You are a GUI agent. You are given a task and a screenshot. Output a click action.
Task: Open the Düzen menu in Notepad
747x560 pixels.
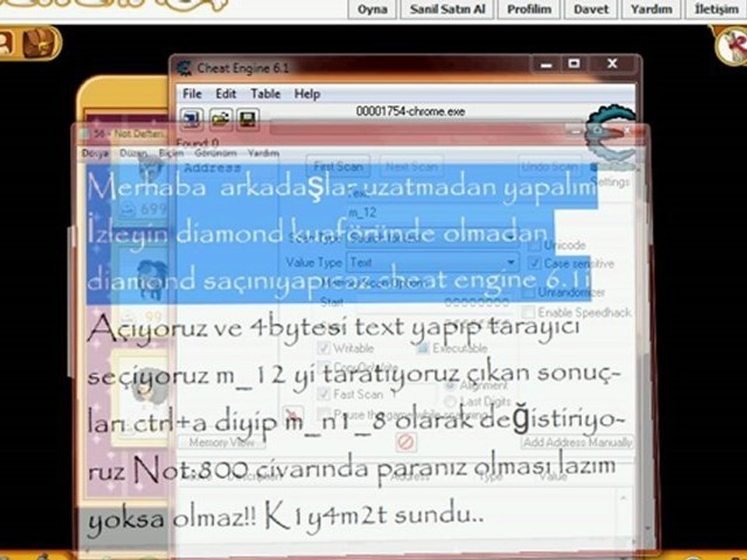click(133, 153)
